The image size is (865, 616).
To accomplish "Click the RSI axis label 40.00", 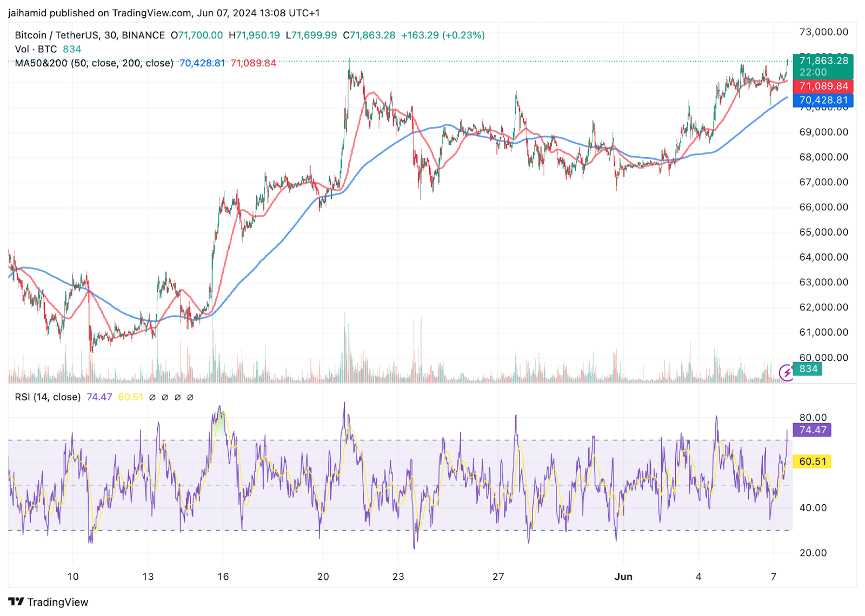I will click(x=813, y=508).
